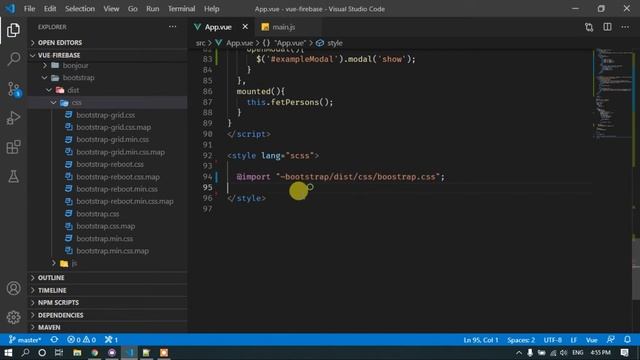The image size is (640, 360).
Task: Split the editor right
Action: coord(607,27)
